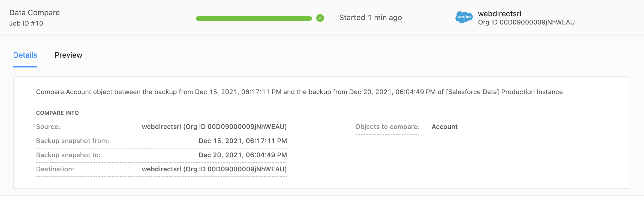Click the Account object value

click(444, 127)
